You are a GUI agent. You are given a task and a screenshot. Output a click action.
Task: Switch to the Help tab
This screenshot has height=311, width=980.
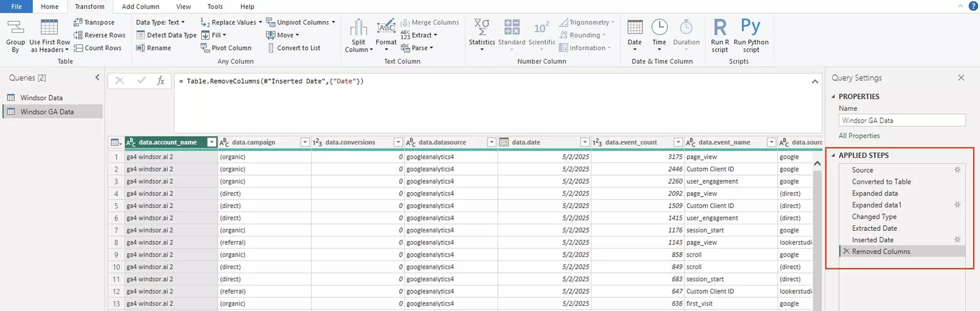[x=247, y=6]
